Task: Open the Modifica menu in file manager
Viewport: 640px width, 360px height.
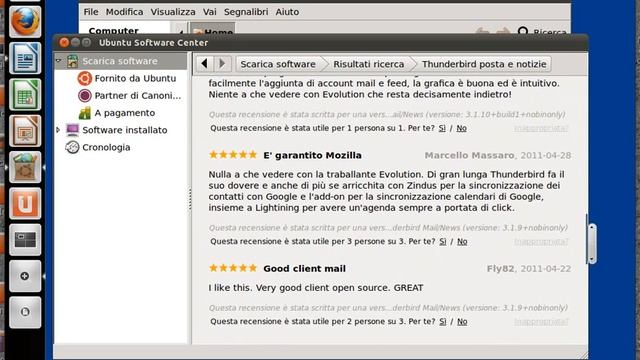Action: (x=124, y=12)
